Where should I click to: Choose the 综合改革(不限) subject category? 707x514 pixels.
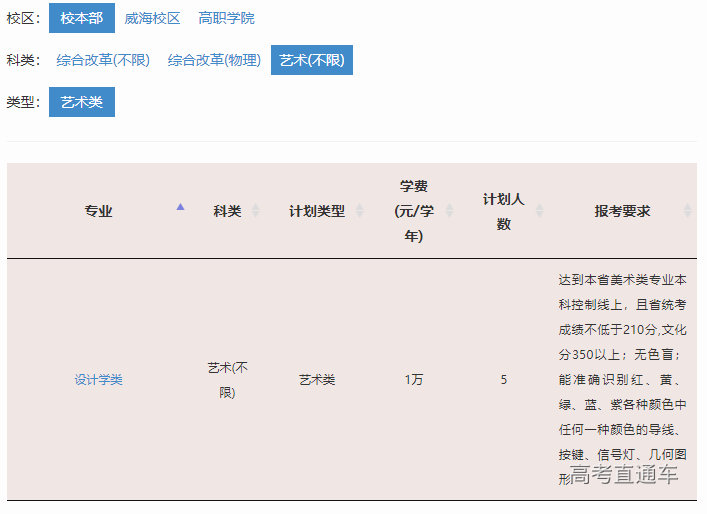pos(103,60)
